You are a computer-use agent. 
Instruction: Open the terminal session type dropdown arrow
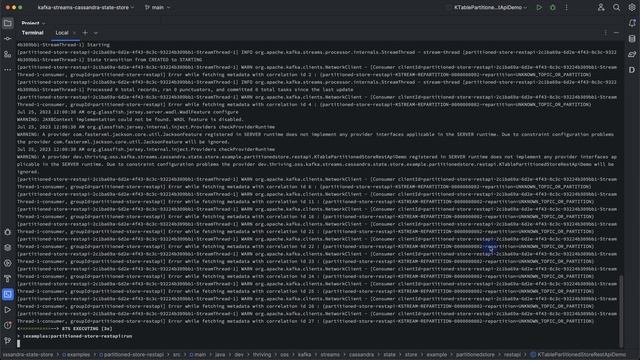click(x=96, y=33)
